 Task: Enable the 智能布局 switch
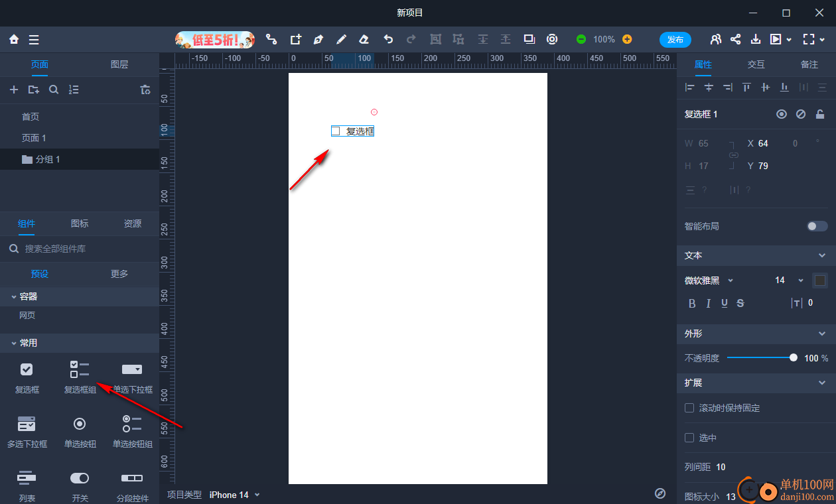[x=817, y=226]
